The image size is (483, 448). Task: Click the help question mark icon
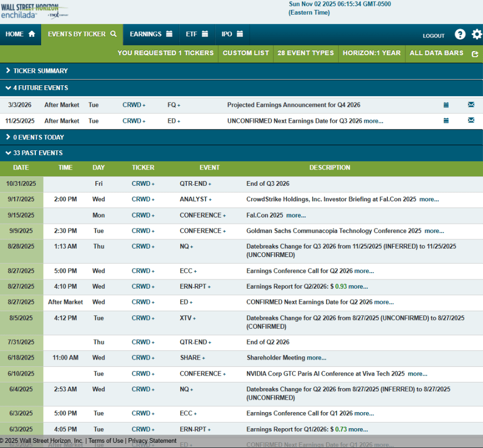click(460, 34)
